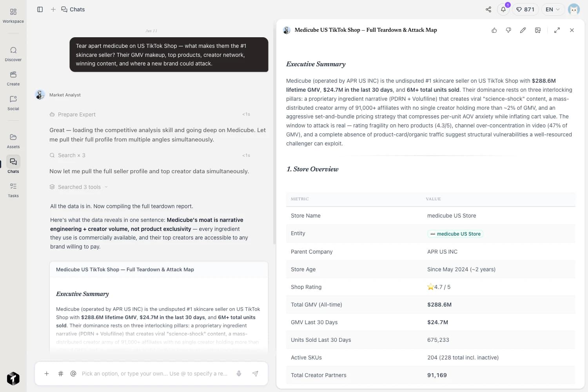Expand the Search × 3 step

(150, 155)
